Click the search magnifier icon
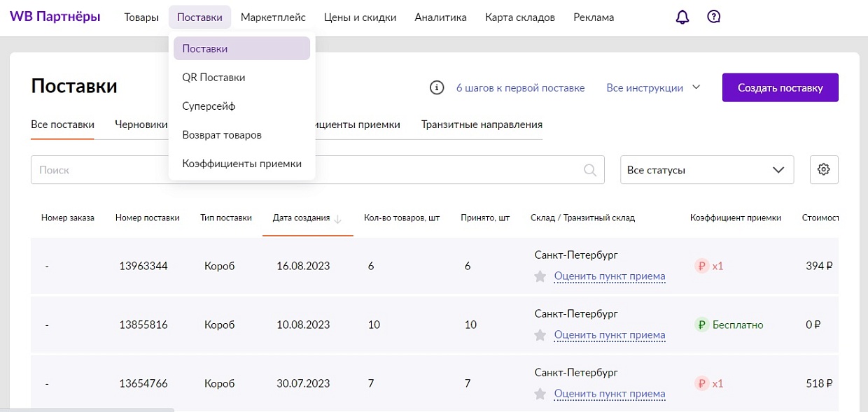This screenshot has width=868, height=412. (x=590, y=169)
